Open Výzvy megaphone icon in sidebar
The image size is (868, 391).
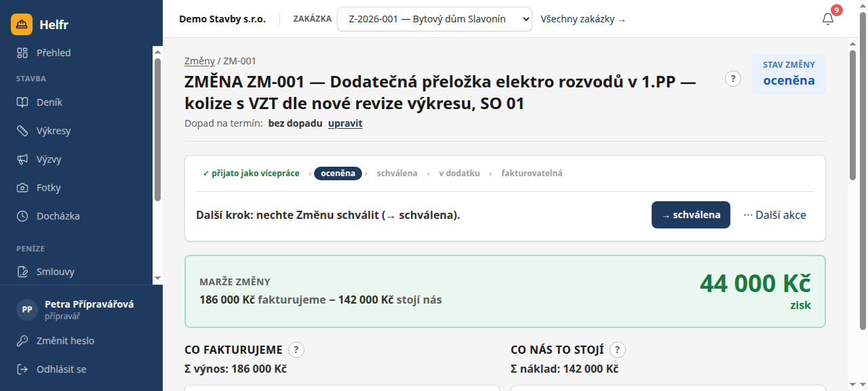pos(22,159)
